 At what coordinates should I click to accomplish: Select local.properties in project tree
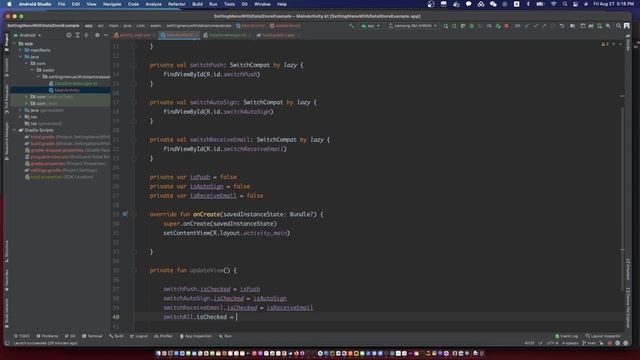coord(59,177)
